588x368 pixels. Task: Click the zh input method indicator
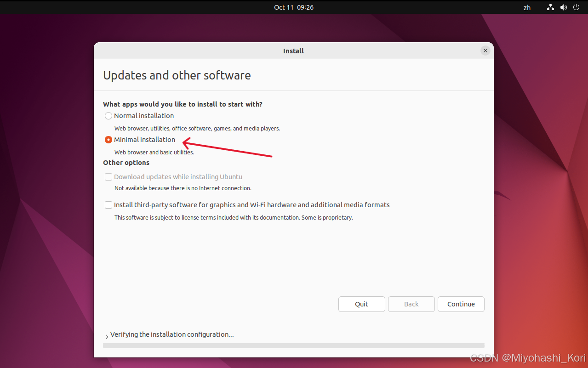[x=526, y=7]
